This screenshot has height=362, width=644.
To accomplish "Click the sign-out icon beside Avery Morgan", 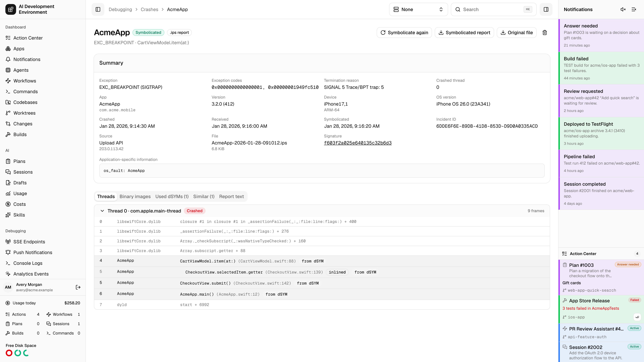I will [78, 287].
